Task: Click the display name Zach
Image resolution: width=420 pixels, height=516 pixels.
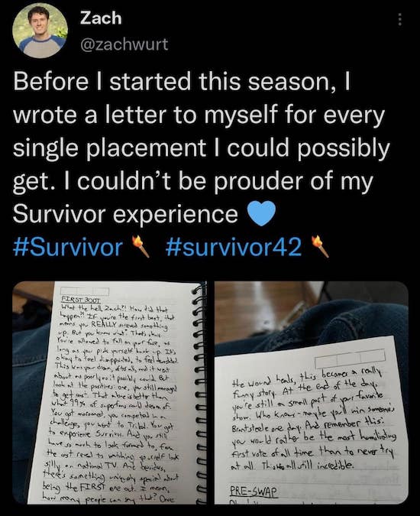Action: click(x=101, y=18)
